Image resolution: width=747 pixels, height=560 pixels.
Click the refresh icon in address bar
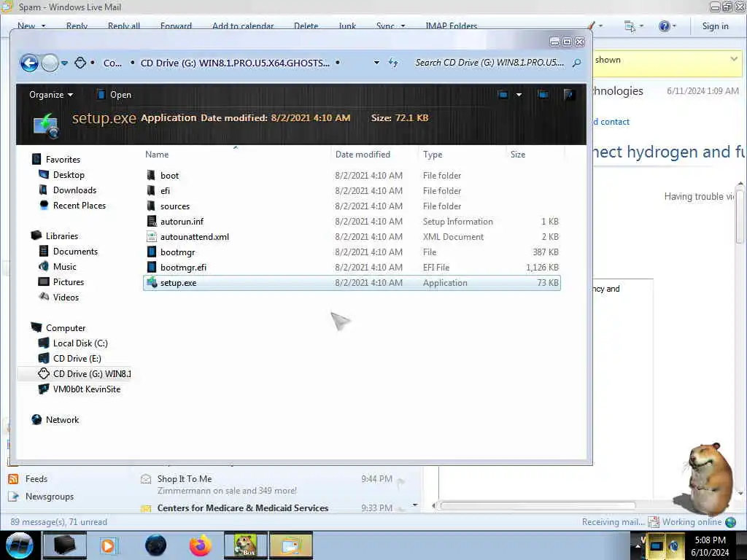393,63
